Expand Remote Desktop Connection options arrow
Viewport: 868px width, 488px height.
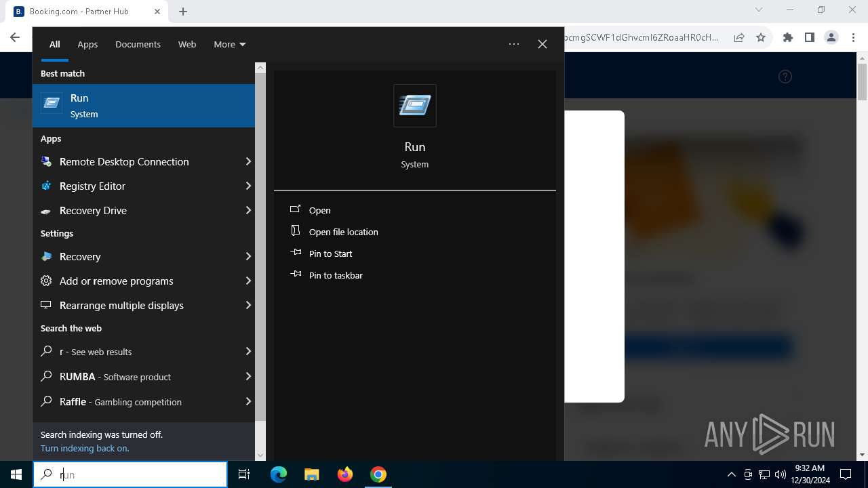[x=248, y=161]
